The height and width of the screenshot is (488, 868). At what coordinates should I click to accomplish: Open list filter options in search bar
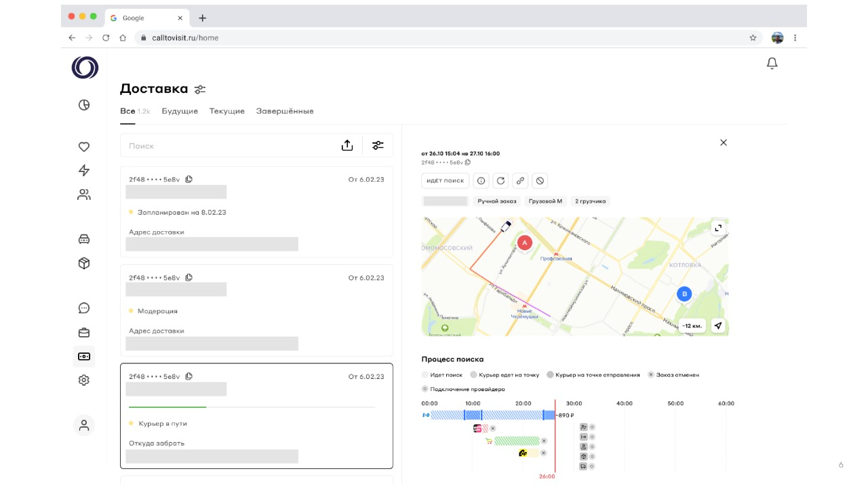click(378, 145)
